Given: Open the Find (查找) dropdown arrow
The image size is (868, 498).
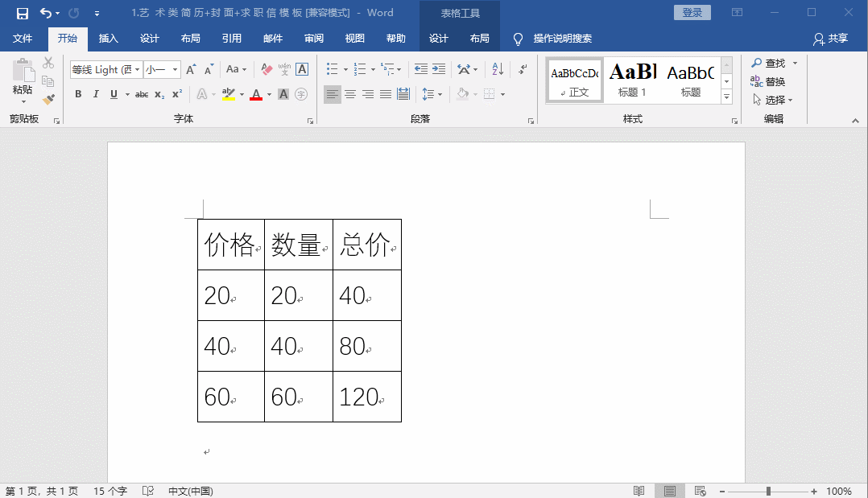Looking at the screenshot, I should click(795, 63).
